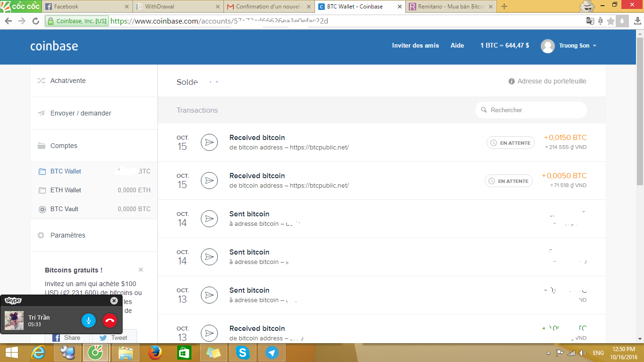Screen dimensions: 644x362
Task: Click the send icon of the +0,0050 BTC transaction
Action: click(x=209, y=181)
